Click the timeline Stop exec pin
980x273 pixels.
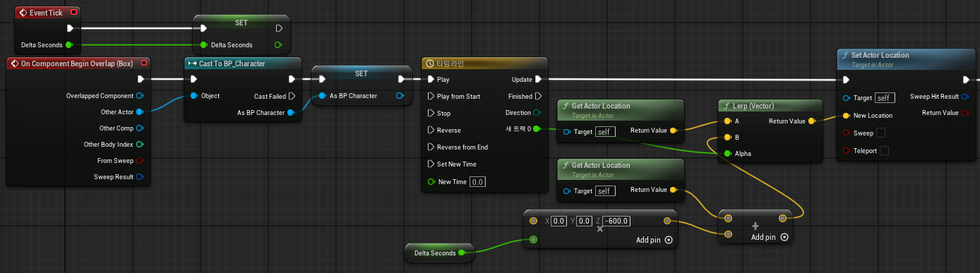click(431, 113)
